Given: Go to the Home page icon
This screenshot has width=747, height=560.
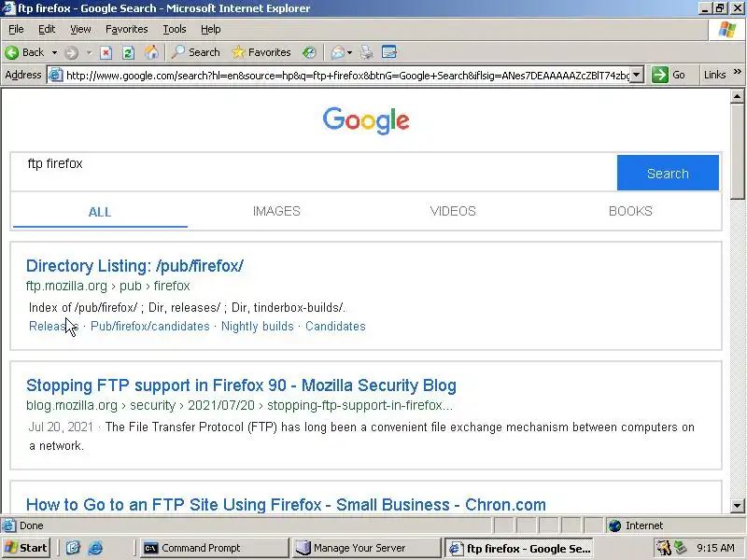Looking at the screenshot, I should [x=151, y=52].
